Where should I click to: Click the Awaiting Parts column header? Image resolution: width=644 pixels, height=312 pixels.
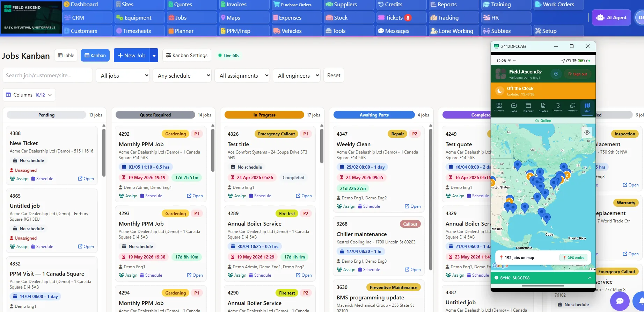374,115
